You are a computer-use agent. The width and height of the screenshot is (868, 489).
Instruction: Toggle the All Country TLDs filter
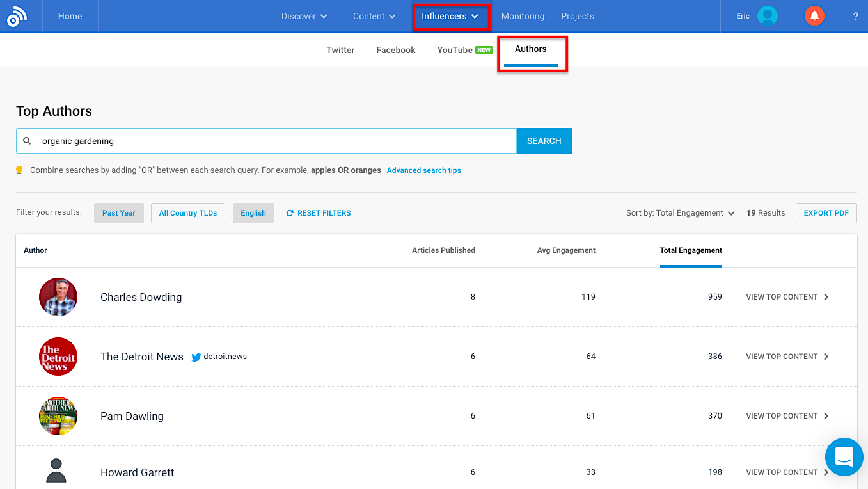[188, 213]
